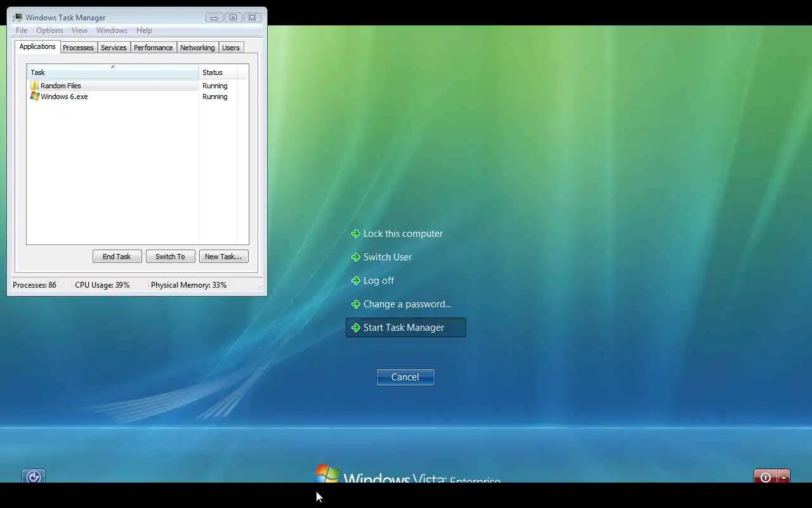Open the shut down options arrow menu

pyautogui.click(x=784, y=477)
